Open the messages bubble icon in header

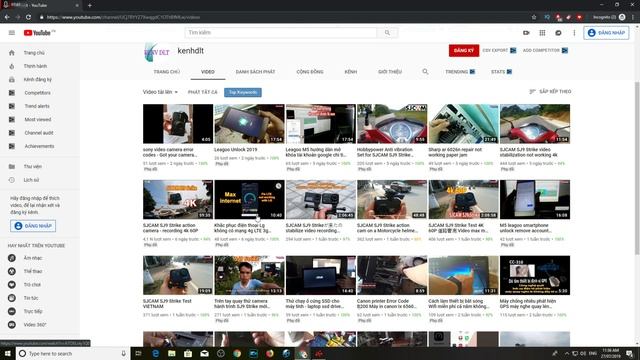[x=558, y=33]
